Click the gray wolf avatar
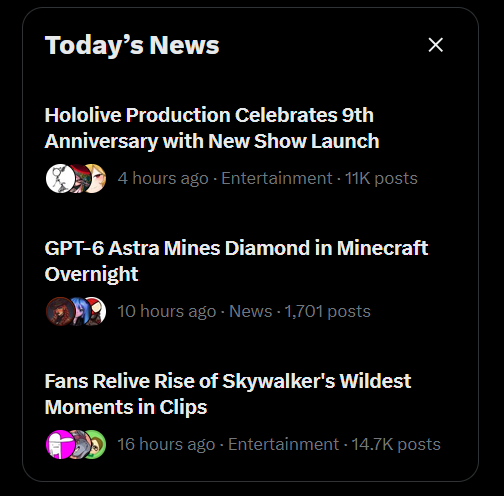 tap(81, 444)
